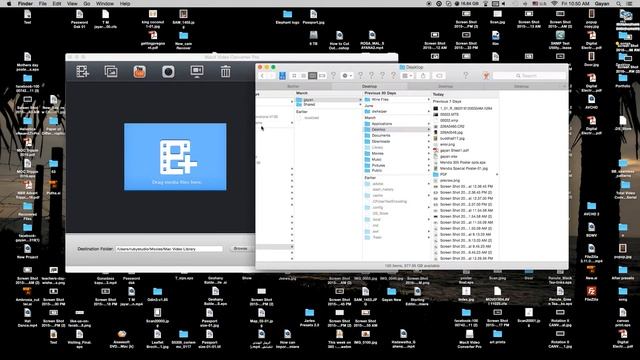Image resolution: width=640 pixels, height=360 pixels.
Task: Open Finder action gear dropdown
Action: coord(347,76)
